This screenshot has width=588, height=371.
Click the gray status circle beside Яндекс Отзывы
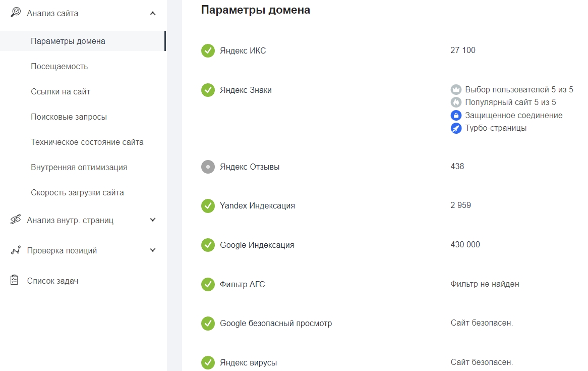click(208, 166)
